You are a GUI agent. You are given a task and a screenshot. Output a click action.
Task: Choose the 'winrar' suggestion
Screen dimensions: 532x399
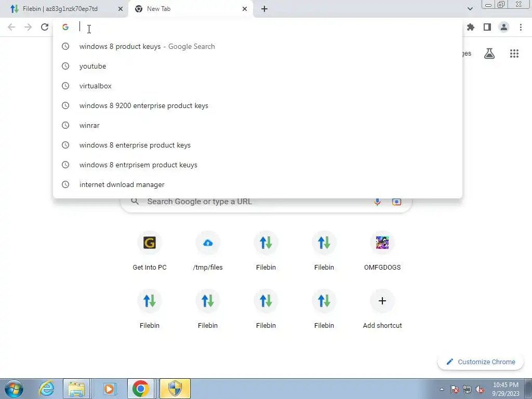point(258,125)
